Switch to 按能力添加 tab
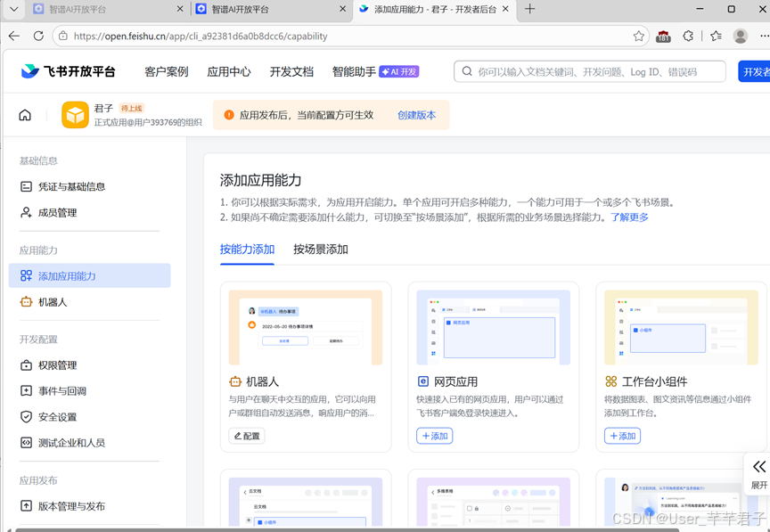 click(x=247, y=249)
